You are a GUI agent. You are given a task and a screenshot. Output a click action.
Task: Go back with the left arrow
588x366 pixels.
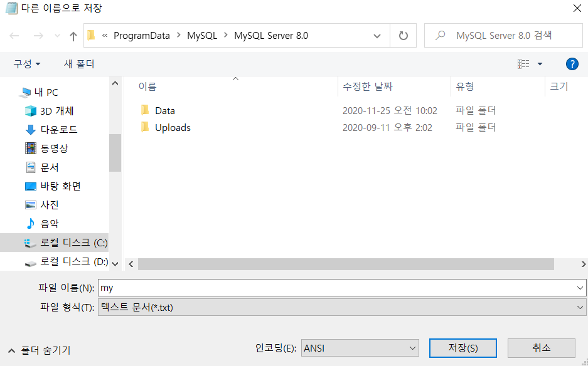[14, 36]
